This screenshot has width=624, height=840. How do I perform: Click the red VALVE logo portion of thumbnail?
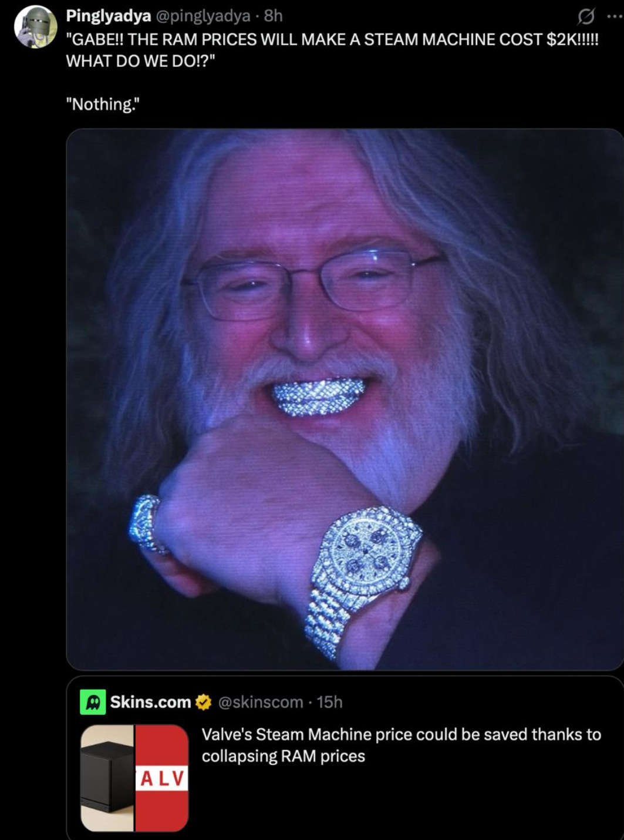pos(161,778)
